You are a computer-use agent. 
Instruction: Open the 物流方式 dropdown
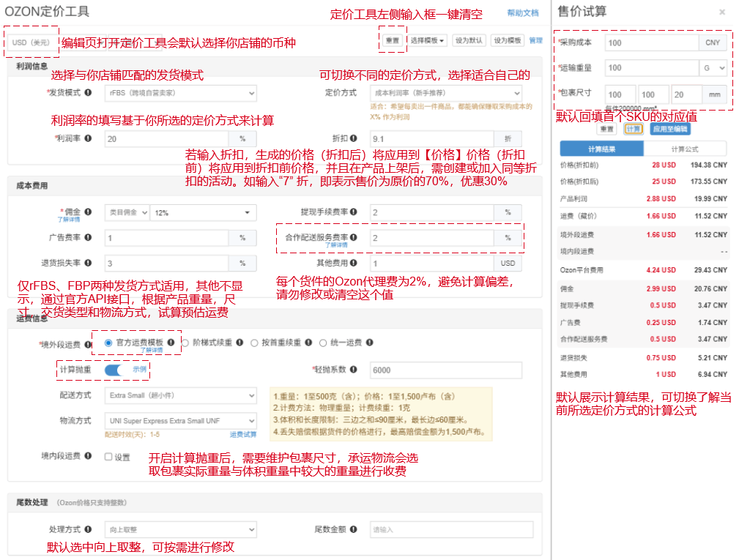(x=180, y=421)
